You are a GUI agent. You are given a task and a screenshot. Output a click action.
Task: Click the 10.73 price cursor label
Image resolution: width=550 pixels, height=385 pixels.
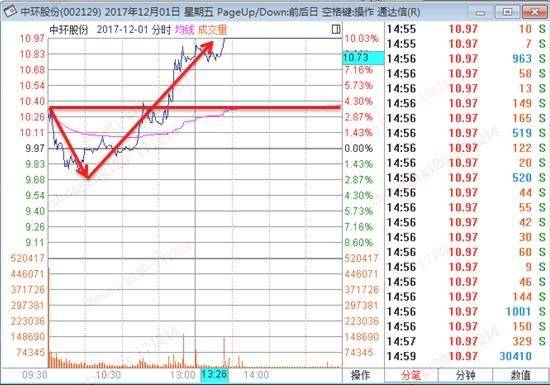point(363,58)
